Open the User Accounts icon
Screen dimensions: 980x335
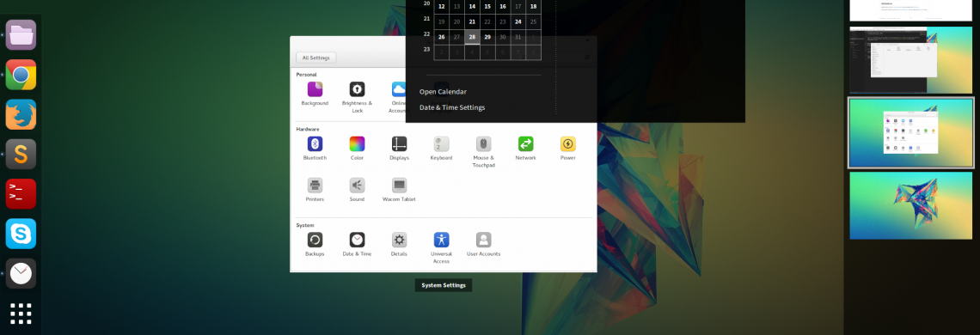tap(483, 240)
